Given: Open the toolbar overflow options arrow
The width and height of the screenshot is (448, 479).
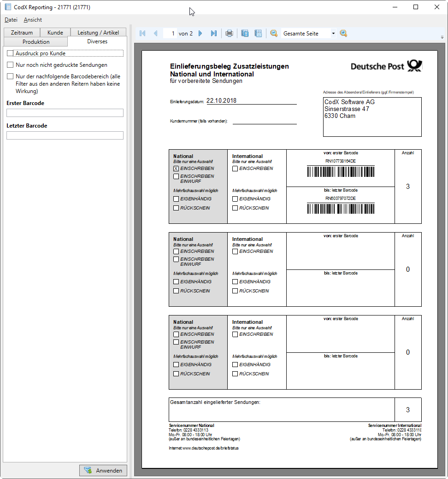Looking at the screenshot, I should 442,37.
